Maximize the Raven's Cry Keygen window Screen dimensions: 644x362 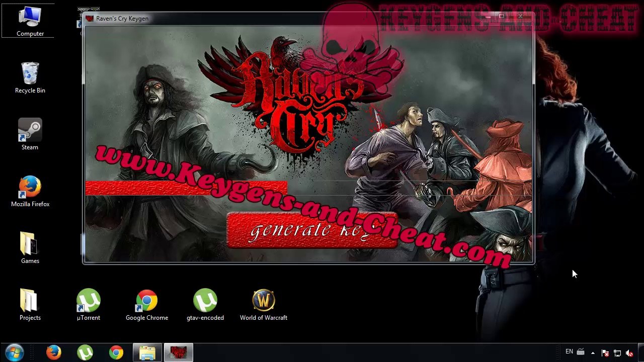click(x=501, y=17)
